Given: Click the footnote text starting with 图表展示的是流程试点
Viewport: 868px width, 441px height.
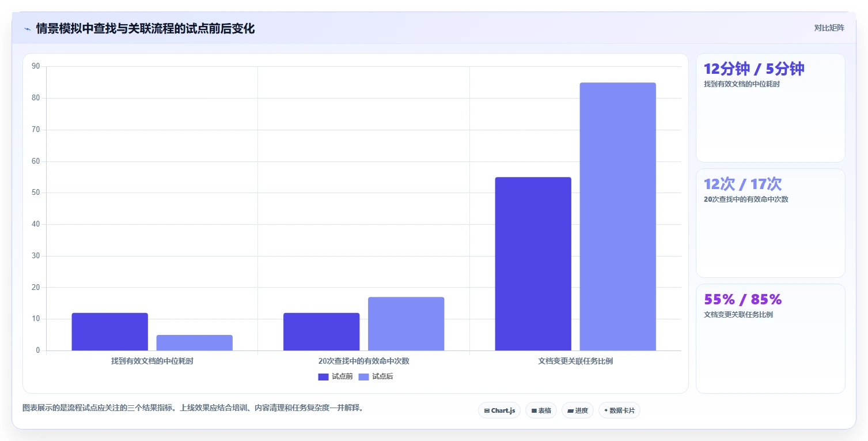Looking at the screenshot, I should point(193,408).
